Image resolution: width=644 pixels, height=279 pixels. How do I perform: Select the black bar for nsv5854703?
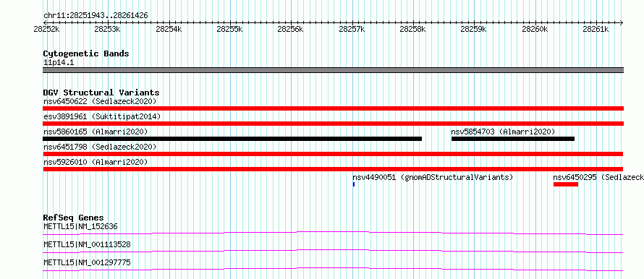click(513, 139)
